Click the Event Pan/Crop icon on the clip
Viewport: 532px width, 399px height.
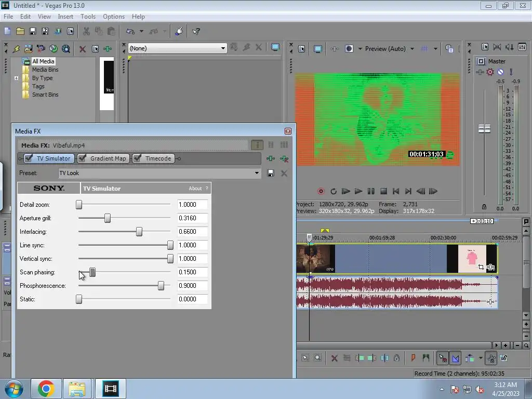pyautogui.click(x=481, y=267)
